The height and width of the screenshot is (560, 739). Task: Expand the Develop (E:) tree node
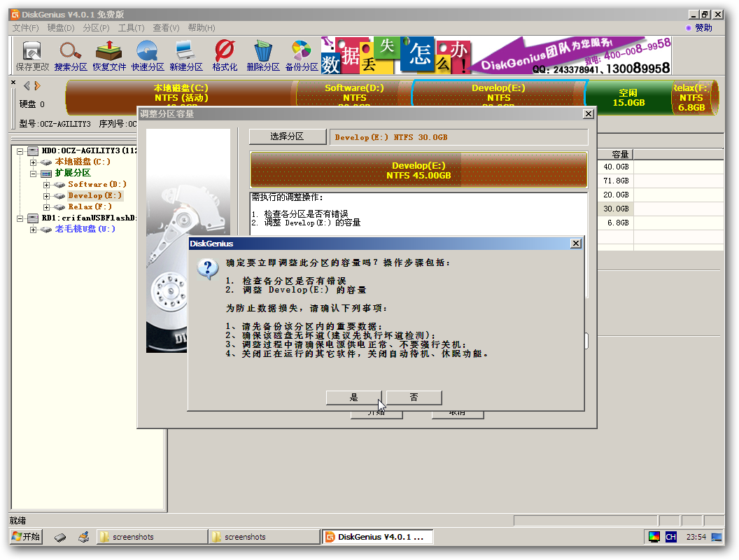pos(46,196)
